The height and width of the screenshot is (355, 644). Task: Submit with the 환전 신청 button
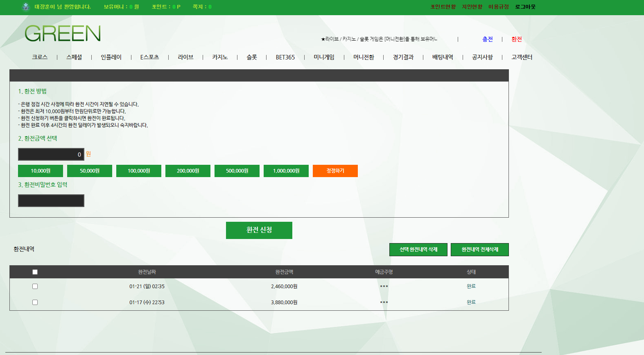(259, 230)
